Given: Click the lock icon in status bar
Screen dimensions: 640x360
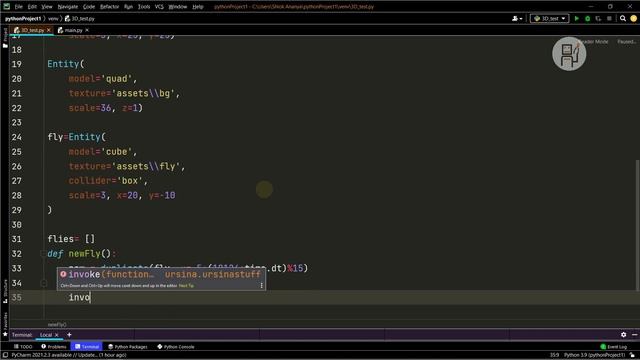Looking at the screenshot, I should coord(632,356).
